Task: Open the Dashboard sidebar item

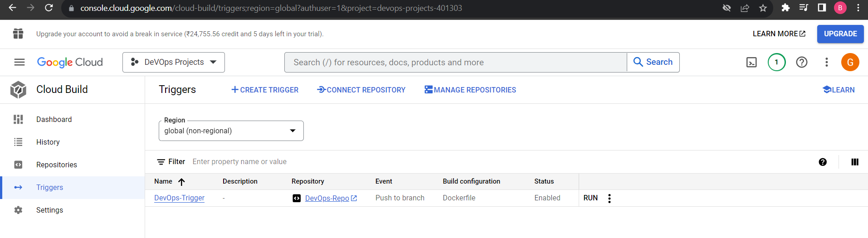Action: 73,119
